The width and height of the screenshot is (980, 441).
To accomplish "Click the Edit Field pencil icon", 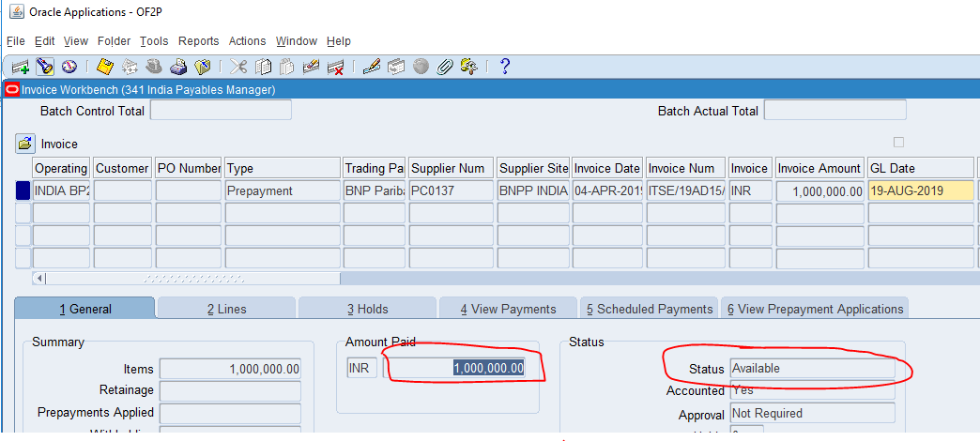I will [372, 67].
